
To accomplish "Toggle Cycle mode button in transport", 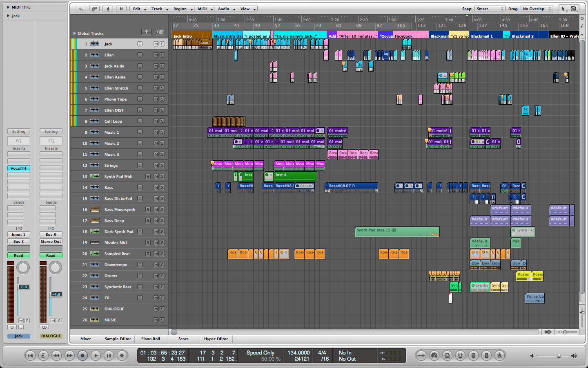I will [447, 356].
